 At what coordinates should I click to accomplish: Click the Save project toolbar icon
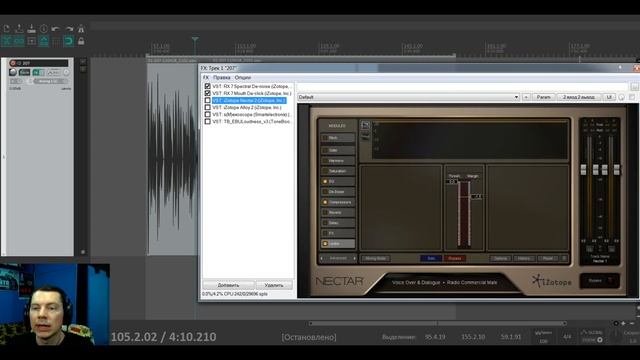point(31,29)
